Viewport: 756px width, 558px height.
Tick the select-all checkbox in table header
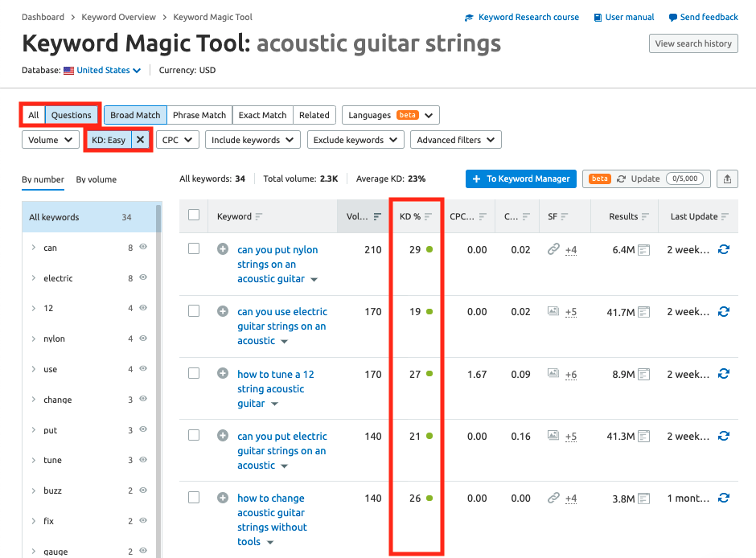[194, 215]
